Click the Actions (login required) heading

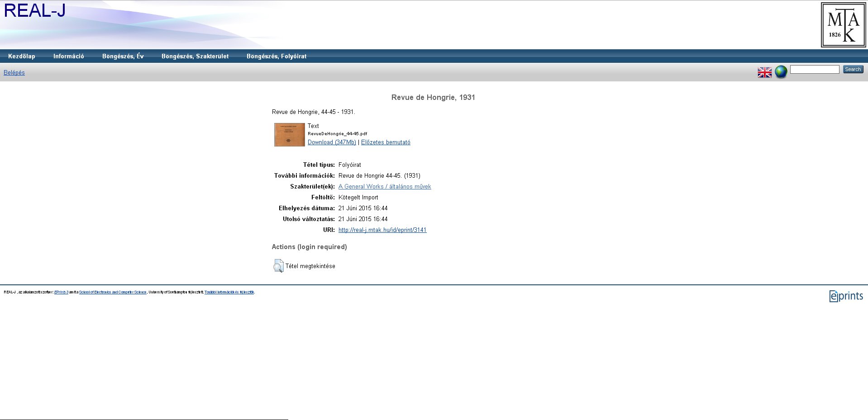pos(309,247)
